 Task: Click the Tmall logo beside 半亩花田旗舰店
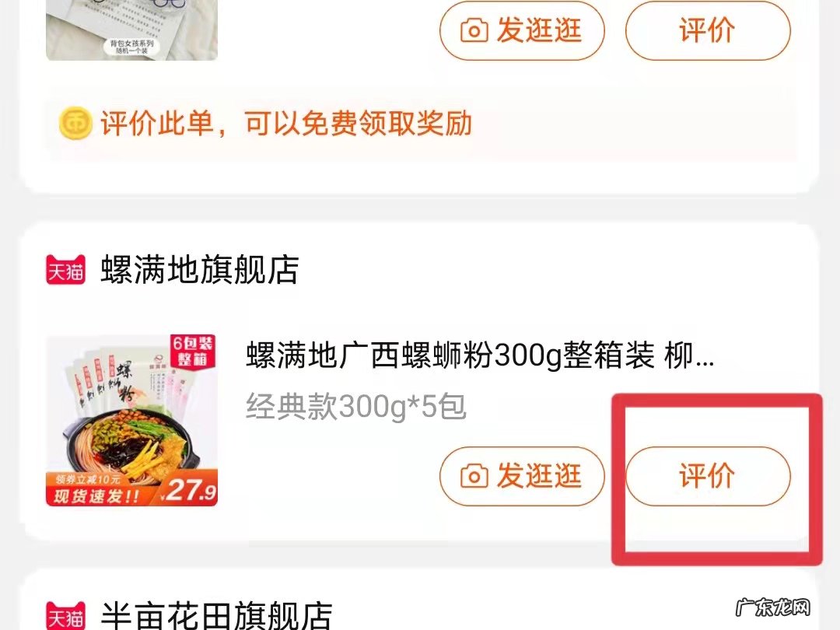65,616
